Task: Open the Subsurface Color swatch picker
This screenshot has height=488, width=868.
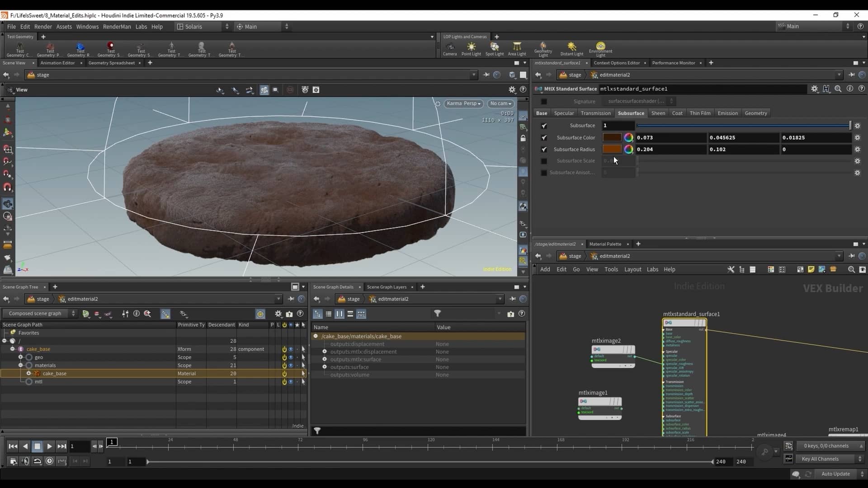Action: click(629, 137)
